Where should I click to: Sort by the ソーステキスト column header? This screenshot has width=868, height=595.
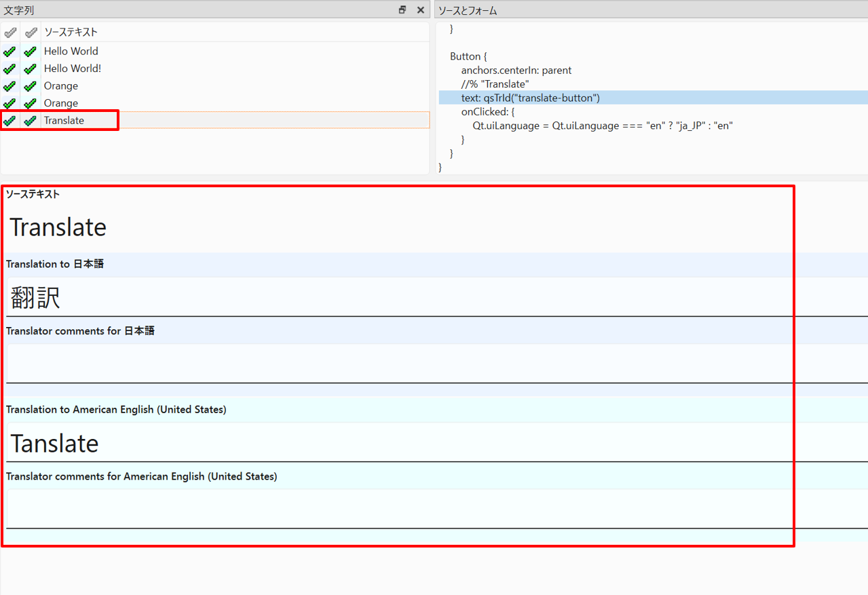coord(71,32)
